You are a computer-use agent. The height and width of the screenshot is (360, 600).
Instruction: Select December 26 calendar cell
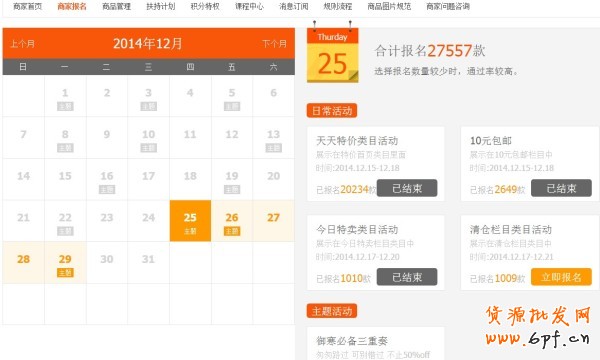[232, 221]
